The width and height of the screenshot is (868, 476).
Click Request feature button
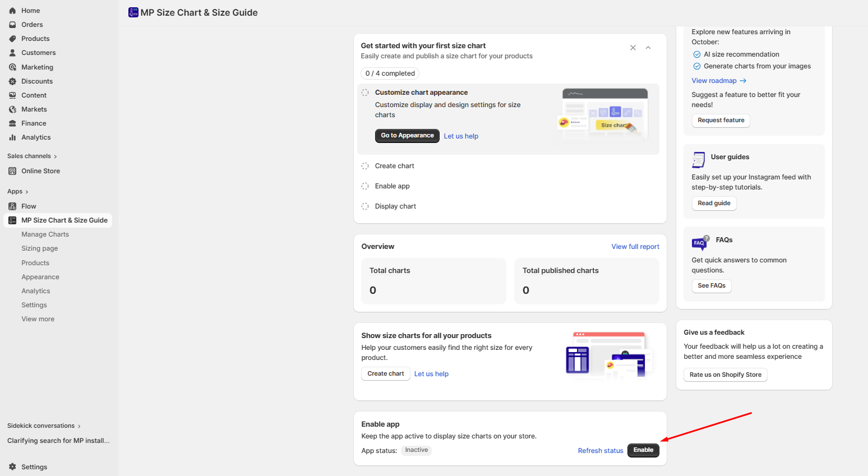tap(721, 121)
